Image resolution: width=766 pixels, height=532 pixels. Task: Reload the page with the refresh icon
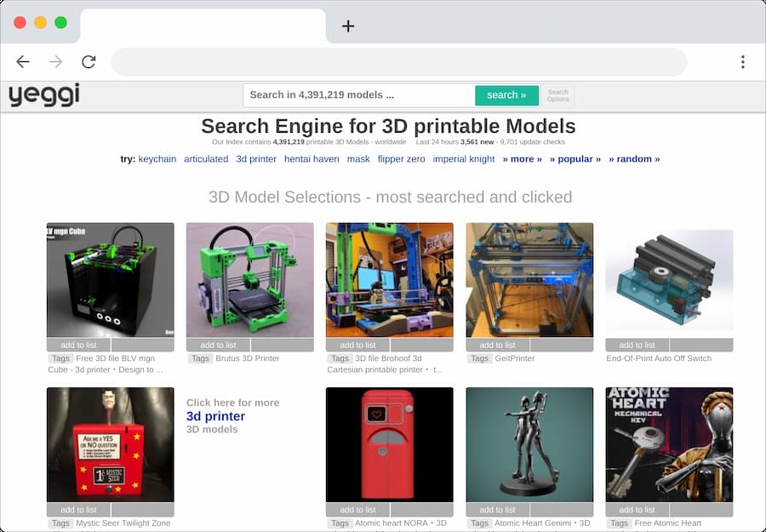click(89, 61)
